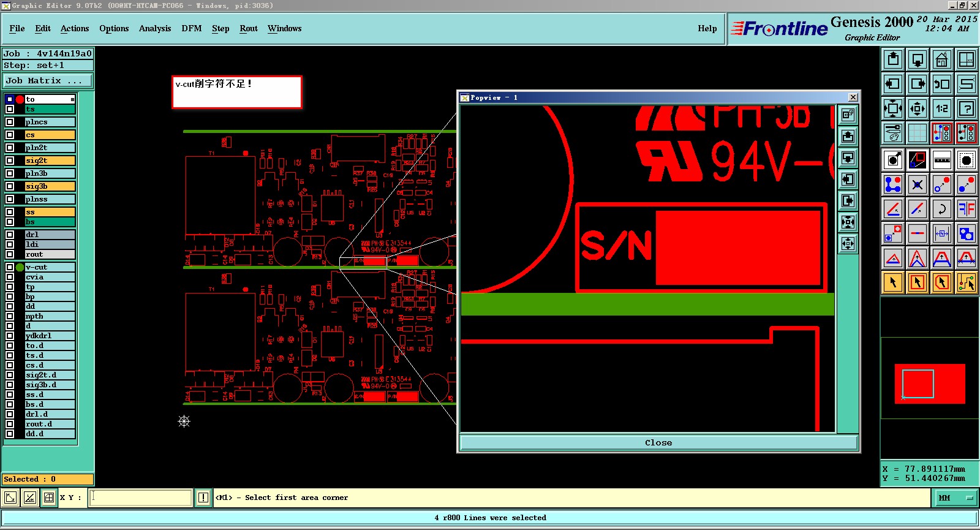Select the ruler measure tool icon

(x=942, y=160)
